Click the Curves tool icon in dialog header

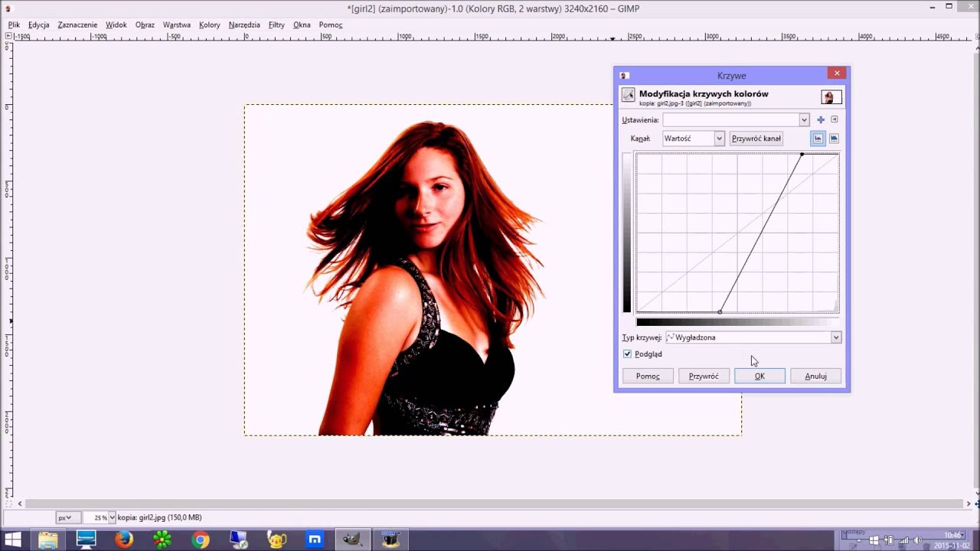(629, 96)
